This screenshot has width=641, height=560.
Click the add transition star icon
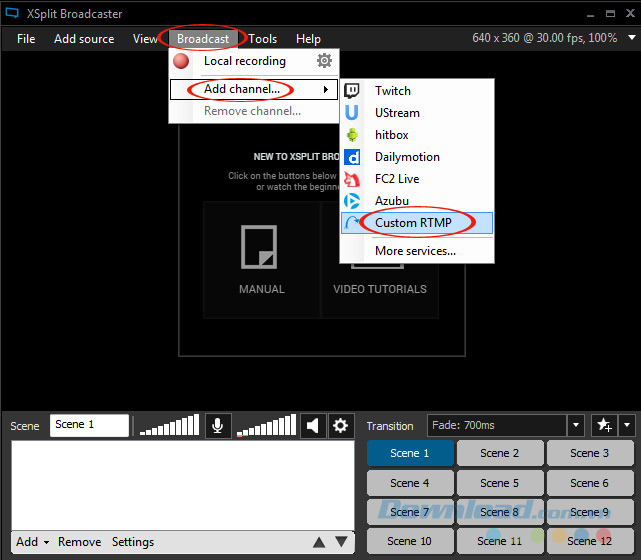604,425
